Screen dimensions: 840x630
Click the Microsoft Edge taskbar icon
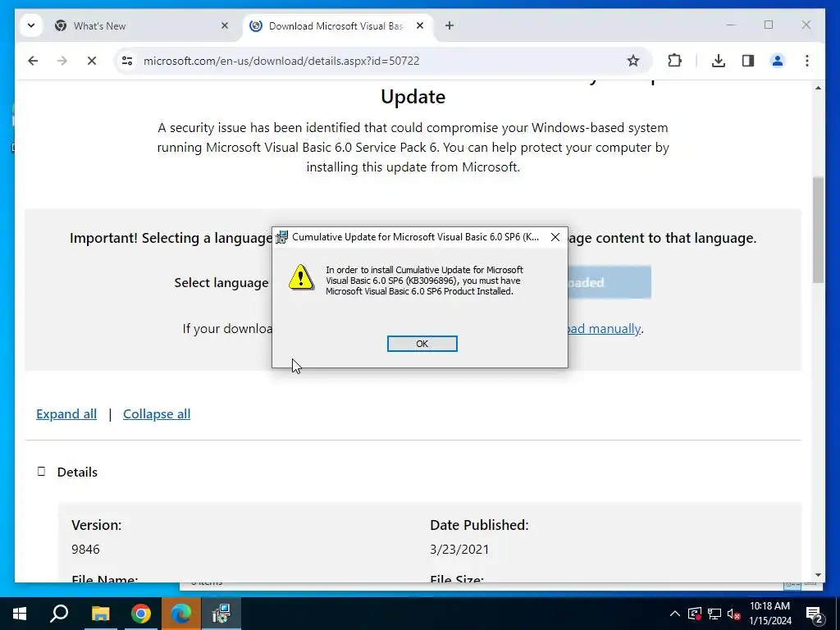point(181,614)
